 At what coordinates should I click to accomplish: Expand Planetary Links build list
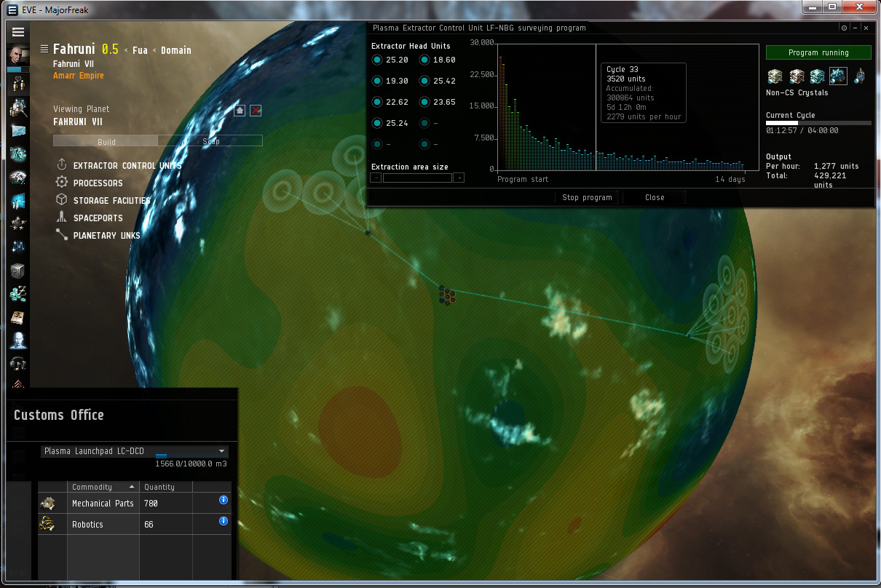(98, 236)
